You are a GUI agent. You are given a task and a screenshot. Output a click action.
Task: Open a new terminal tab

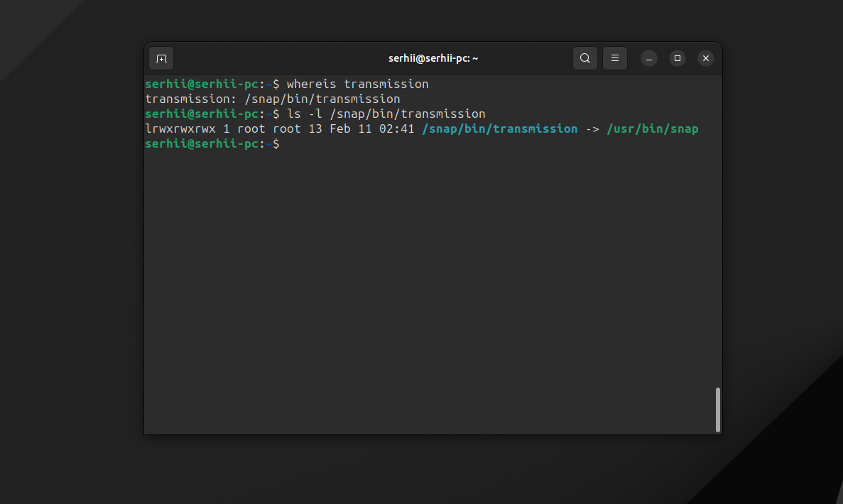pyautogui.click(x=161, y=58)
